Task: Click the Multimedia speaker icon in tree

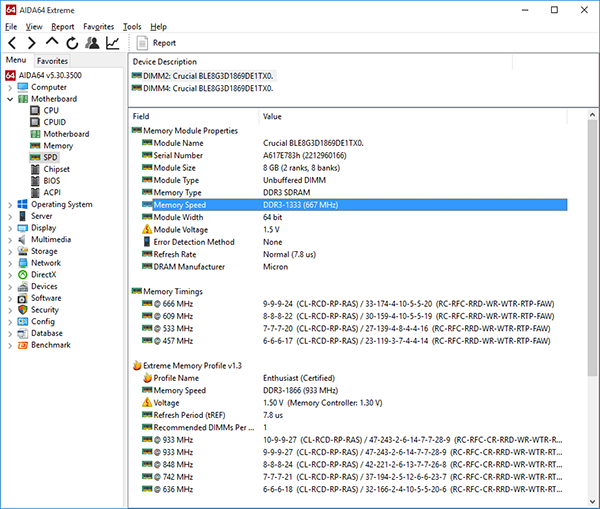Action: [x=23, y=240]
